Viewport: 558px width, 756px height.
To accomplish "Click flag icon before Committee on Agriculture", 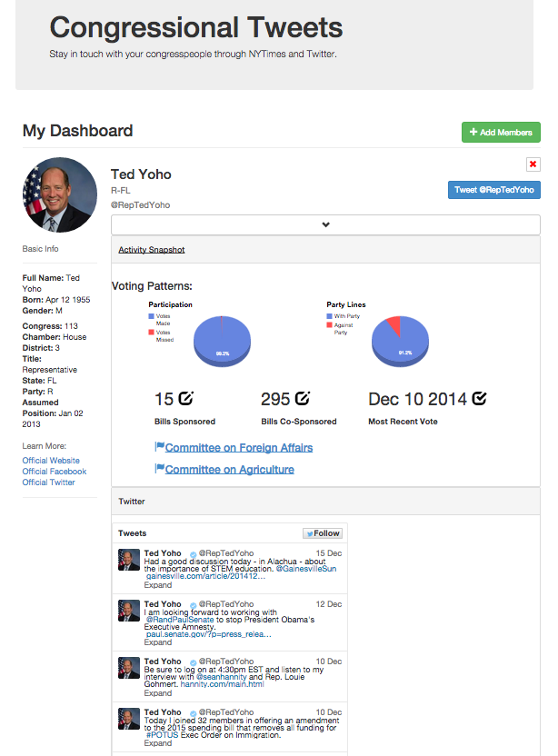I will click(160, 468).
